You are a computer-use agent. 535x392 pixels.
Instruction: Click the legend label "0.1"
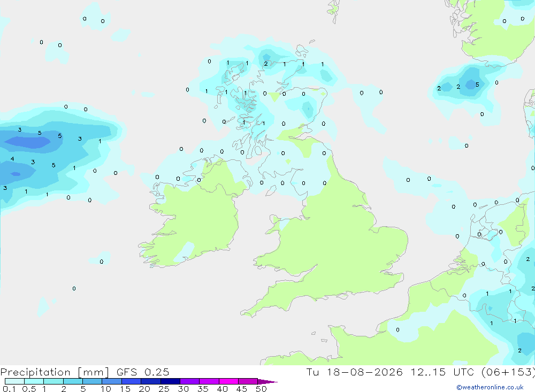tap(9, 389)
